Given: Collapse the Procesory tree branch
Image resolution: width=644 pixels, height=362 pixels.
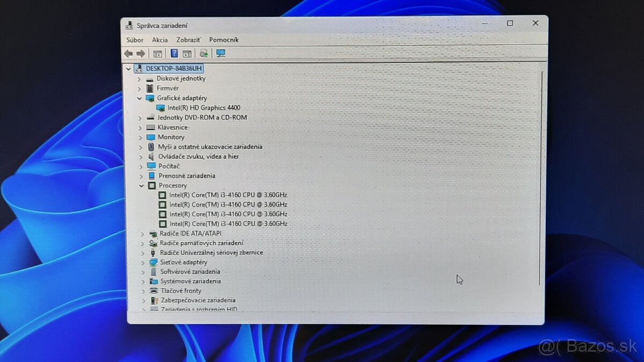Looking at the screenshot, I should pyautogui.click(x=140, y=185).
